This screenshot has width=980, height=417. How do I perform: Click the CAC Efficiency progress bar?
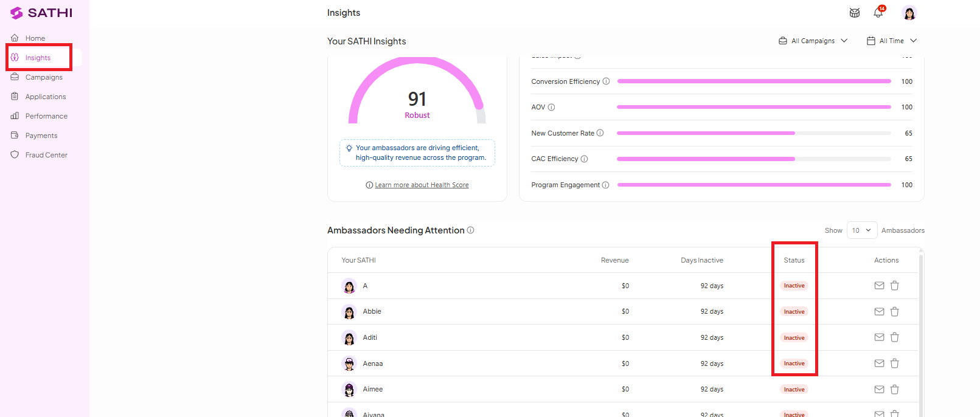click(x=754, y=159)
